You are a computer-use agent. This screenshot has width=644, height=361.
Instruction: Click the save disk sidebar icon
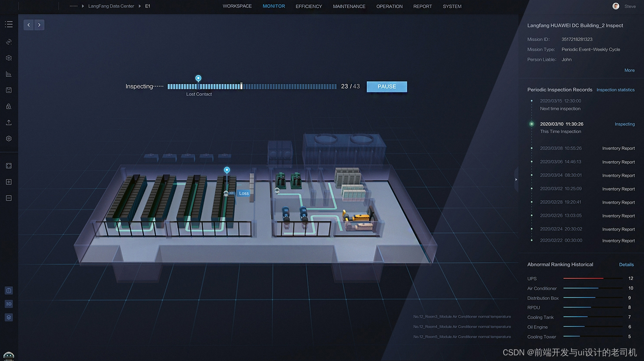pos(9,90)
